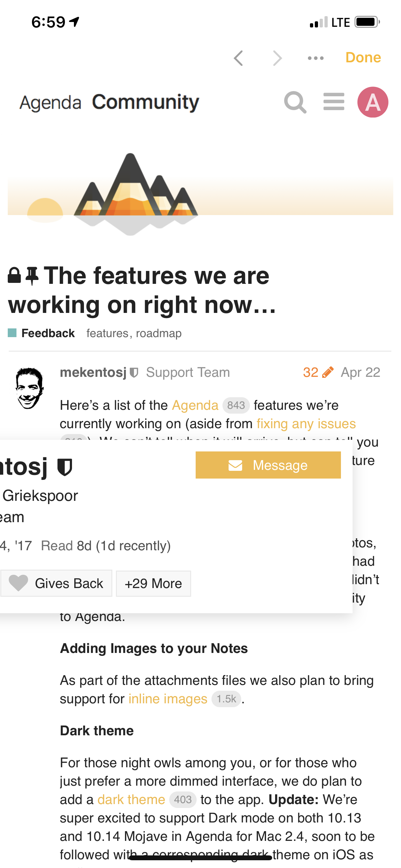Select the features tag
The image size is (401, 868).
[108, 333]
